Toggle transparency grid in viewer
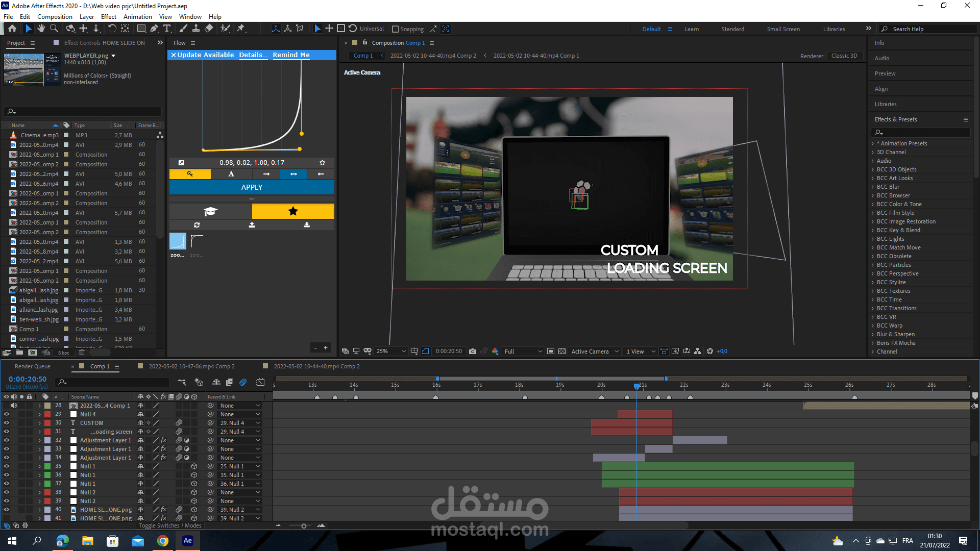 [x=562, y=352]
